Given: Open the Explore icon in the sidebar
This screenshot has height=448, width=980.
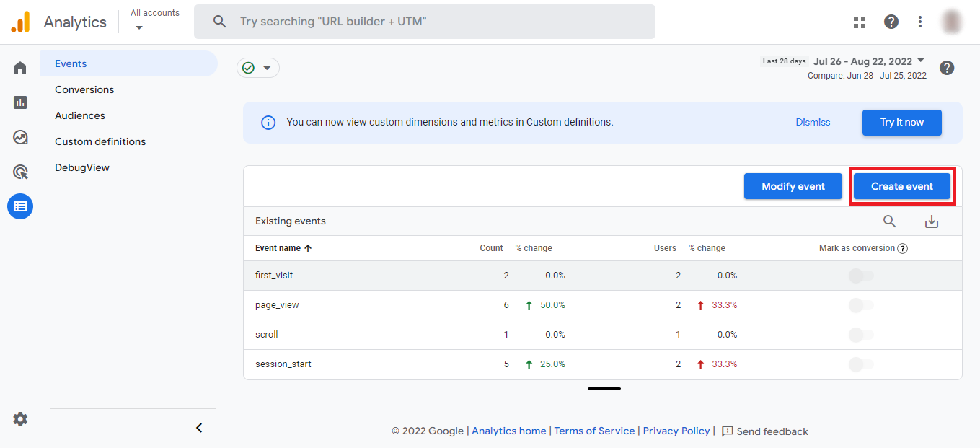Looking at the screenshot, I should pyautogui.click(x=20, y=137).
